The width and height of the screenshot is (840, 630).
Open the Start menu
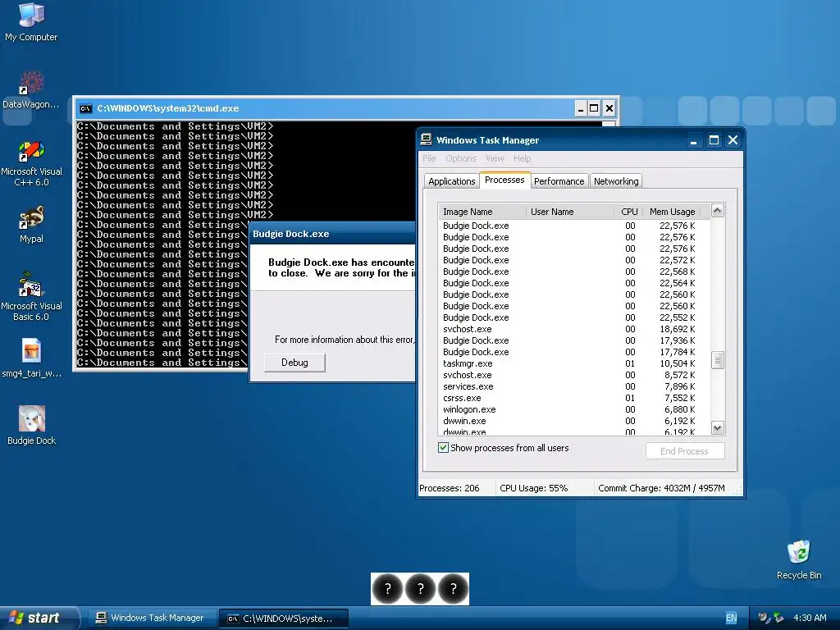(x=38, y=618)
